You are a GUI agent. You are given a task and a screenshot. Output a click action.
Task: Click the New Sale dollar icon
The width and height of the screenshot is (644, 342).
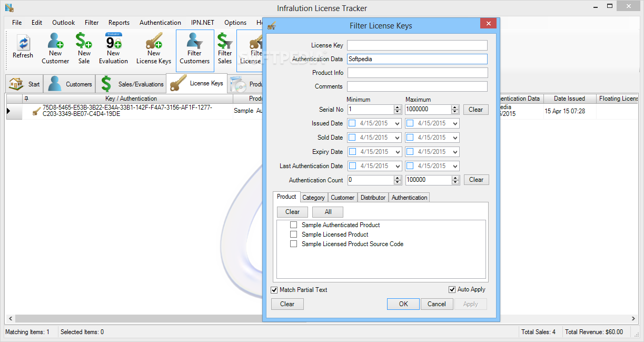[x=84, y=41]
